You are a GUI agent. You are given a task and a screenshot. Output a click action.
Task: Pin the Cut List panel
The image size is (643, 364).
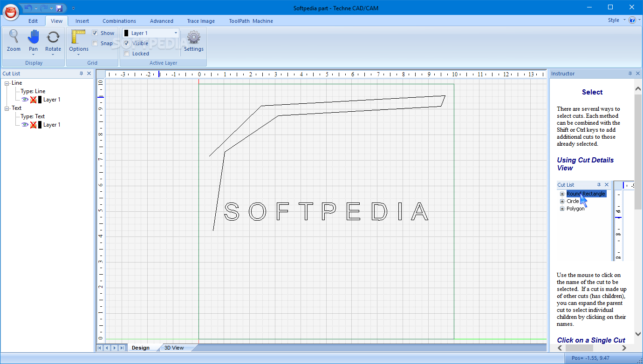pos(82,74)
